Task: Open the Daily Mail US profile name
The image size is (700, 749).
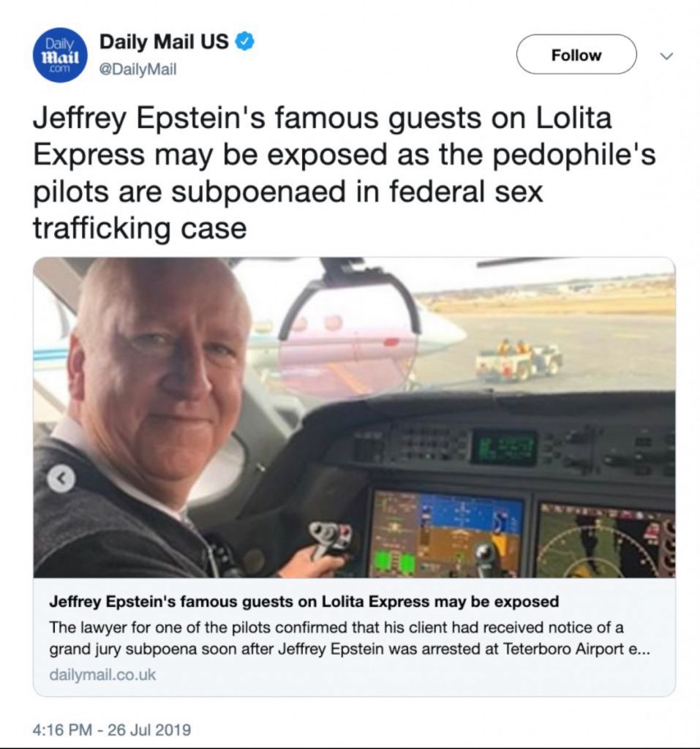Action: tap(164, 42)
